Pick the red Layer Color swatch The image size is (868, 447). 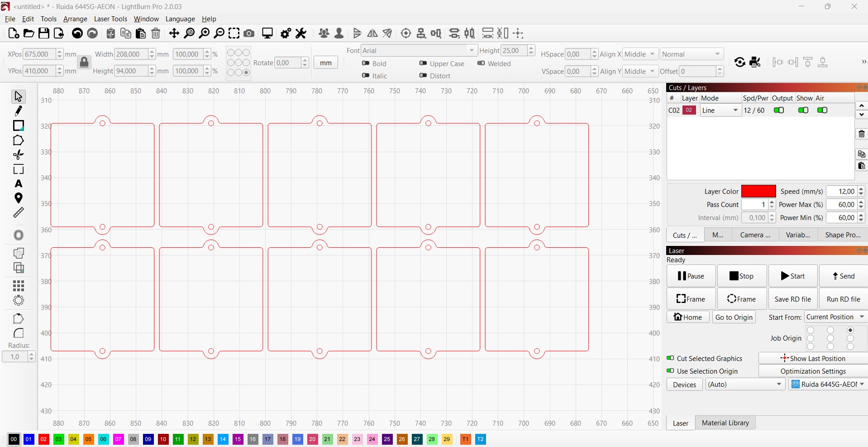coord(758,192)
